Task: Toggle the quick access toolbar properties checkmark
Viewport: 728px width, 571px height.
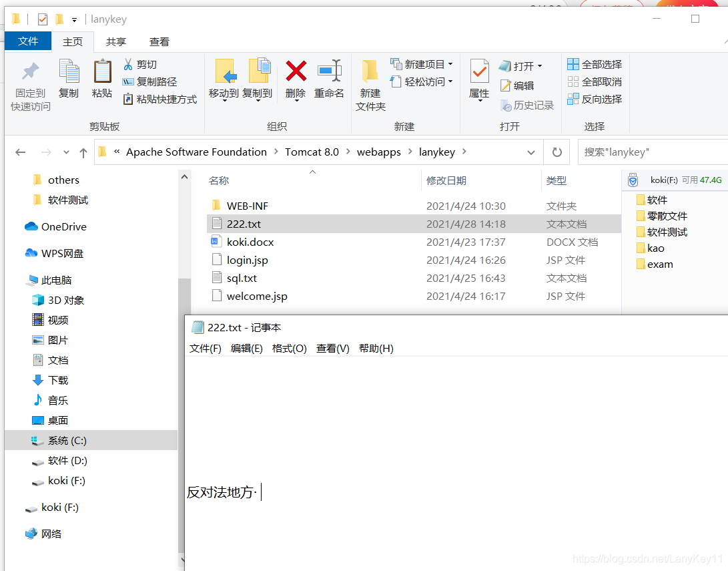Action: [42, 19]
